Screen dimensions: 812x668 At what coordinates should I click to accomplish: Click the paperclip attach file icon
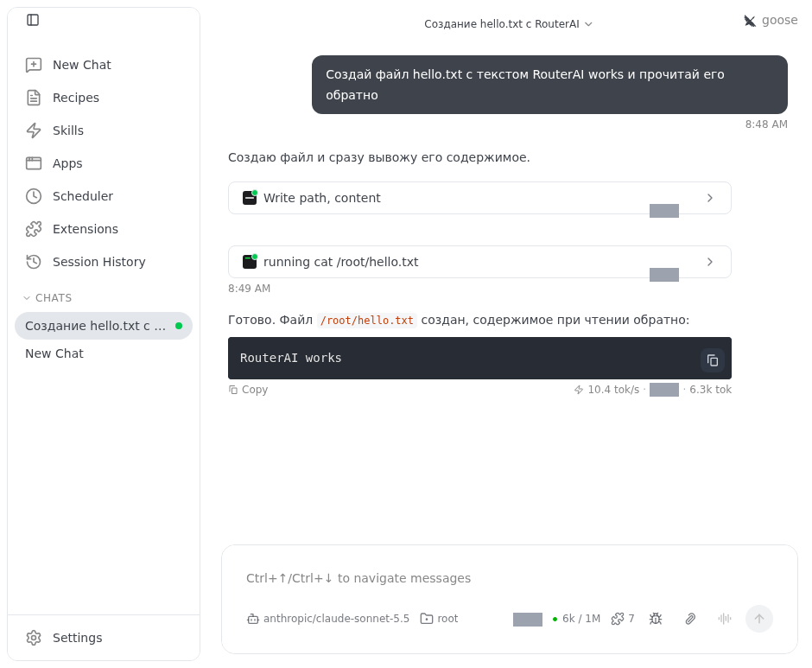tap(690, 619)
